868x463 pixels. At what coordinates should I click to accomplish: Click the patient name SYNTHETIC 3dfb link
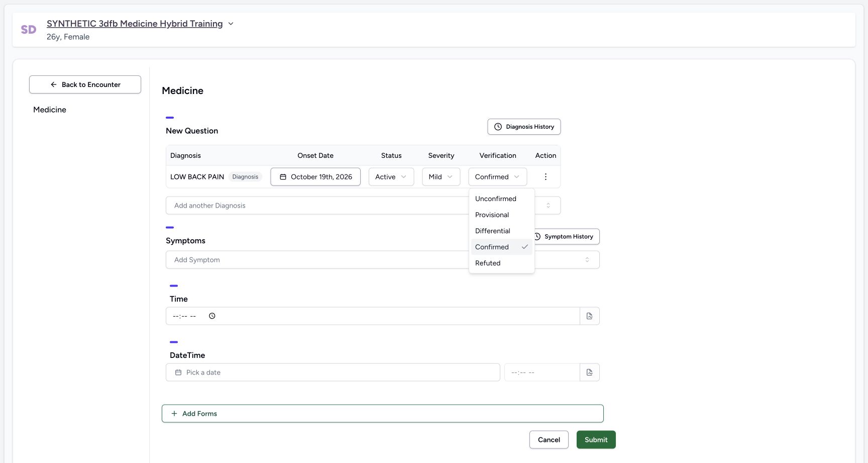135,24
